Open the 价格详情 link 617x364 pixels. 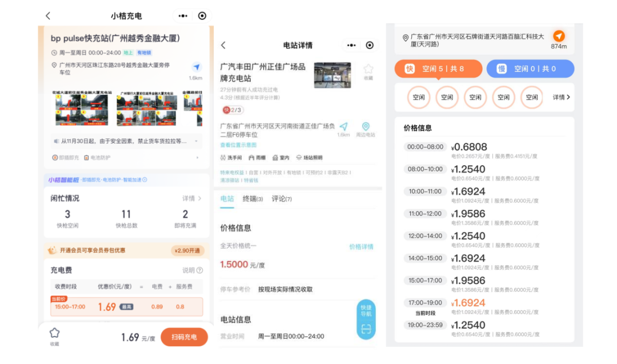click(361, 247)
